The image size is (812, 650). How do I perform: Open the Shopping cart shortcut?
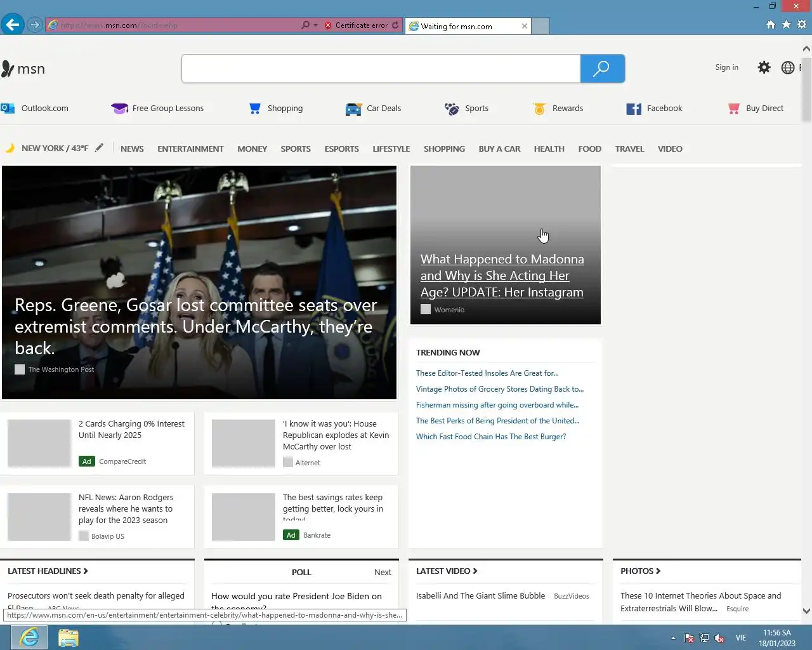(276, 109)
